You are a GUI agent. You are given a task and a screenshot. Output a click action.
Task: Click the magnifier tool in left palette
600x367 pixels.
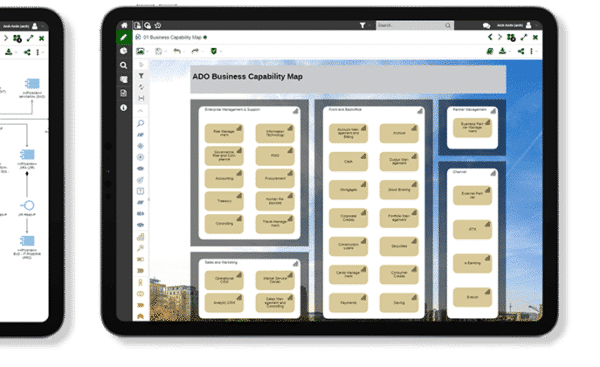(140, 123)
